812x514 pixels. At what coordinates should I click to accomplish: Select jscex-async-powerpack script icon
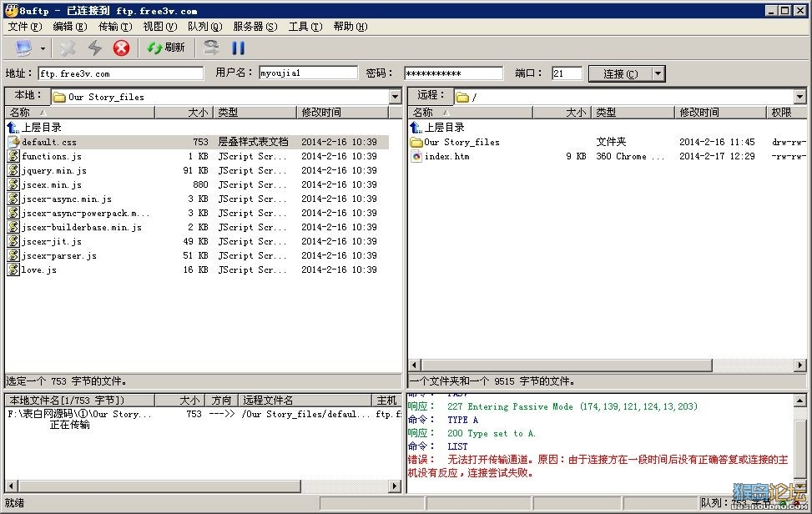point(13,213)
